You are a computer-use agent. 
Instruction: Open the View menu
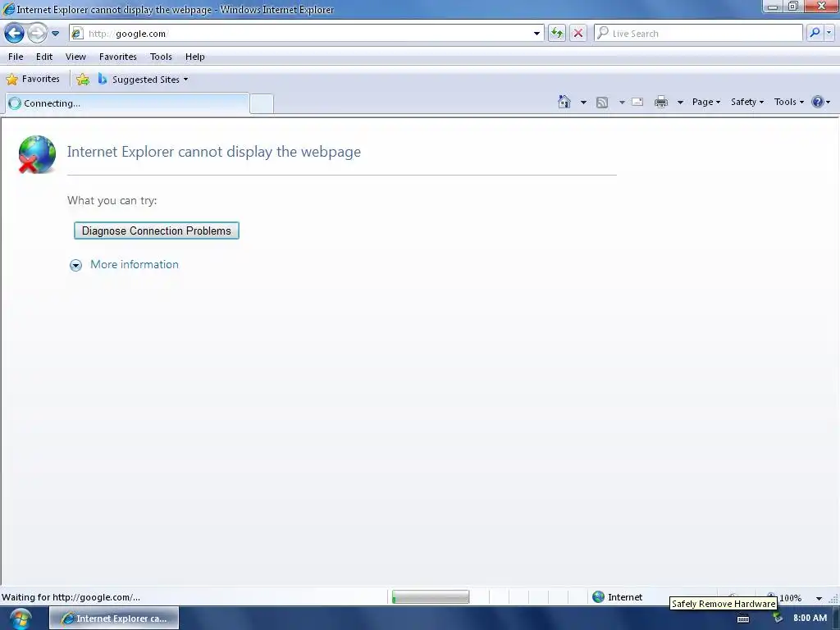coord(75,57)
